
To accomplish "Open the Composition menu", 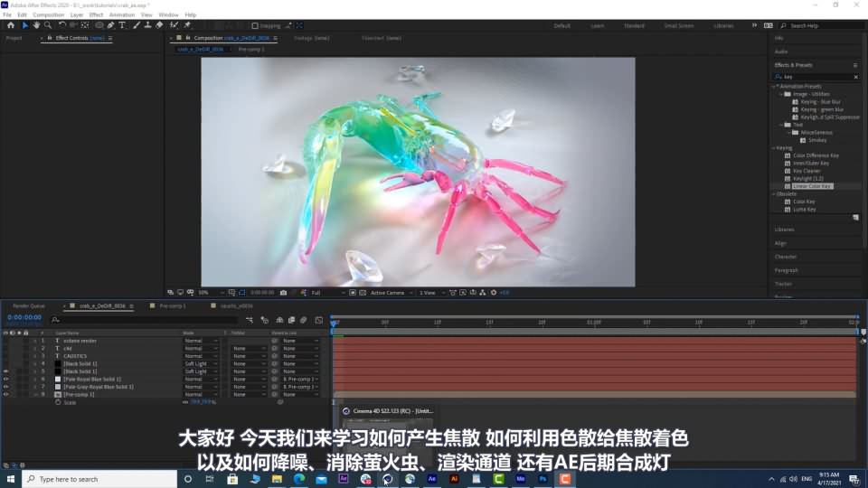I will pos(48,15).
